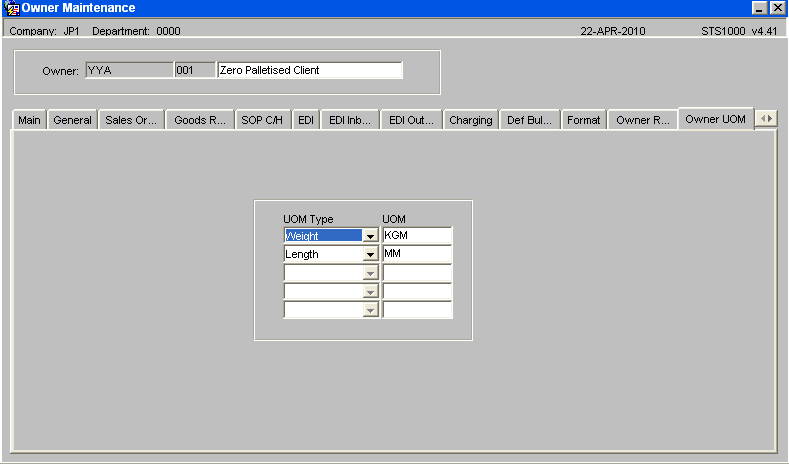This screenshot has width=789, height=464.
Task: Switch to the Format tab
Action: coord(584,120)
